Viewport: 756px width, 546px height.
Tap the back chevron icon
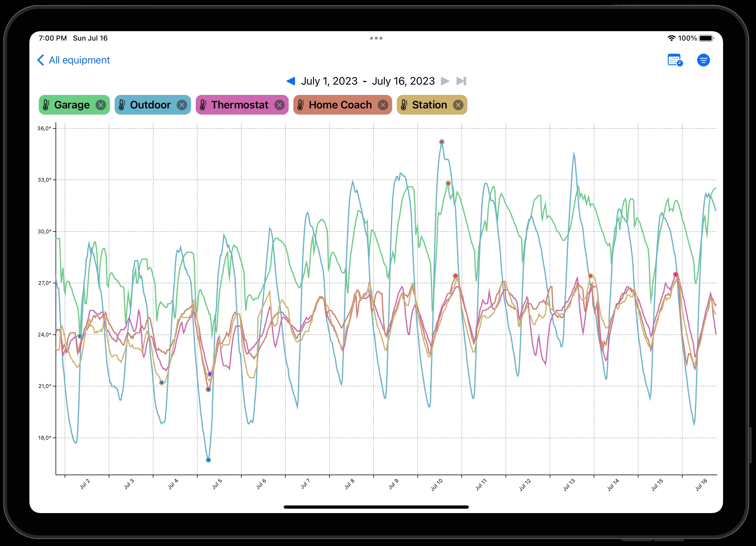[41, 60]
